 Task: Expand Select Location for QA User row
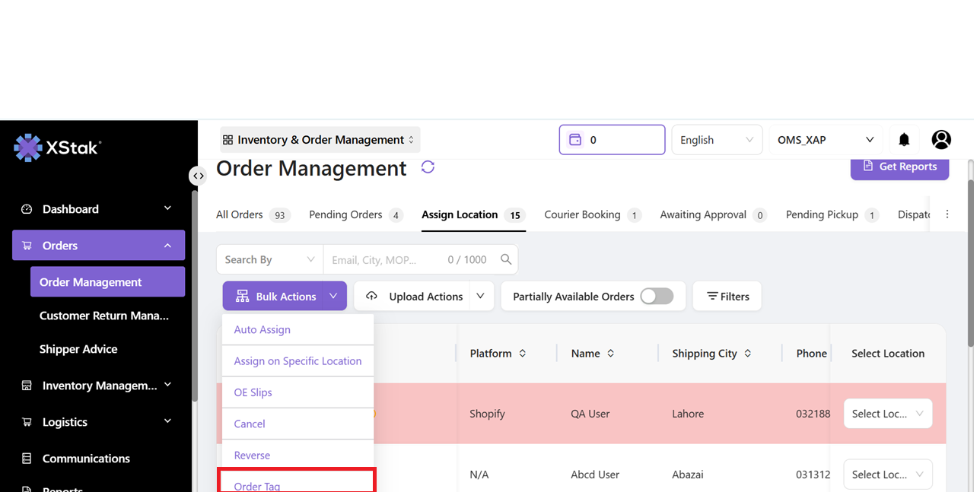[887, 414]
